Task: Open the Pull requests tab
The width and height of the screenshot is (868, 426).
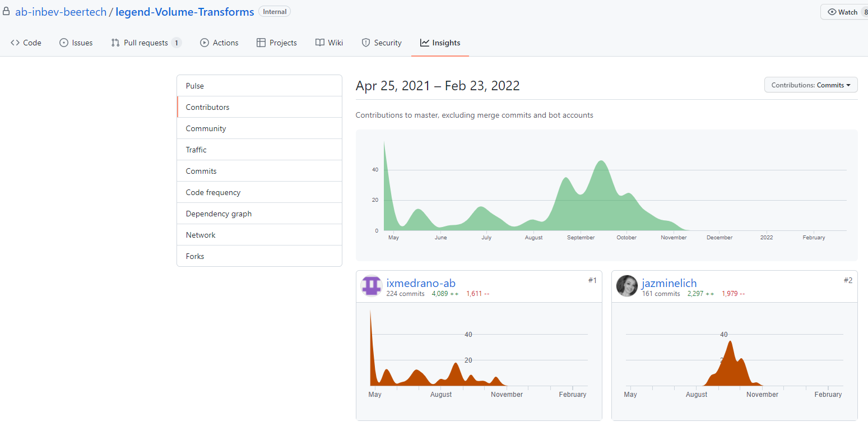Action: point(146,42)
